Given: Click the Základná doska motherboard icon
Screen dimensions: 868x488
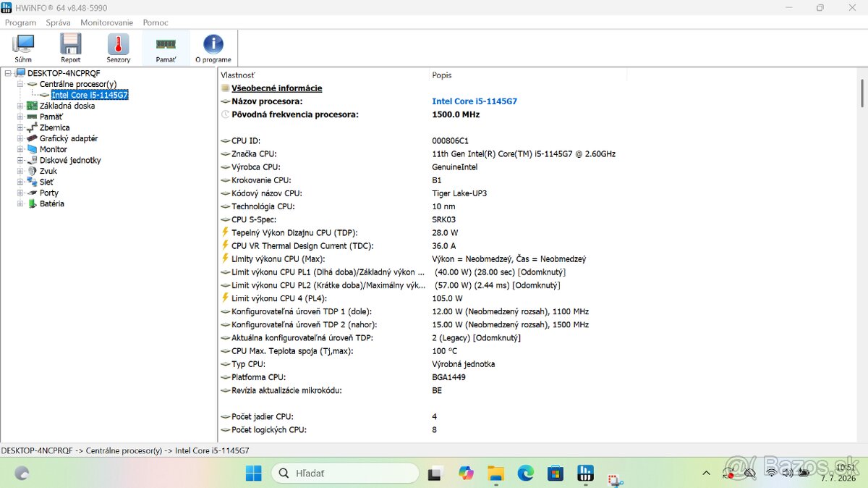Looking at the screenshot, I should click(33, 106).
